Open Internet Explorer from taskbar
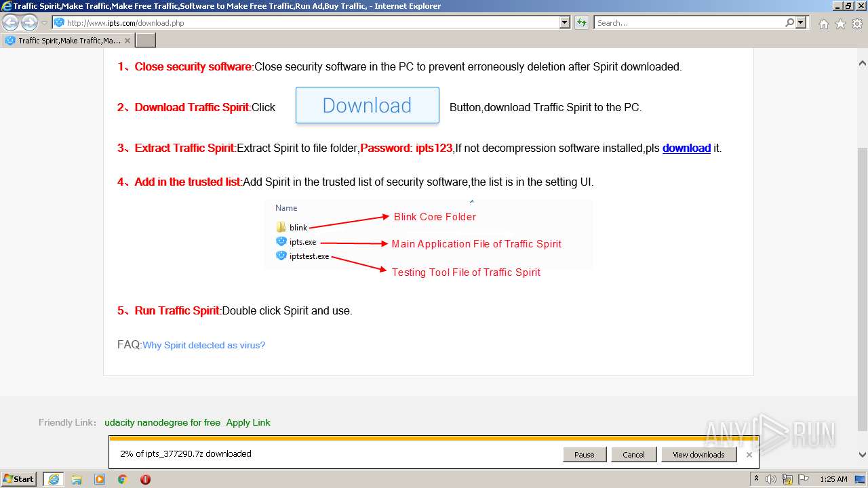The width and height of the screenshot is (868, 488). (x=53, y=479)
